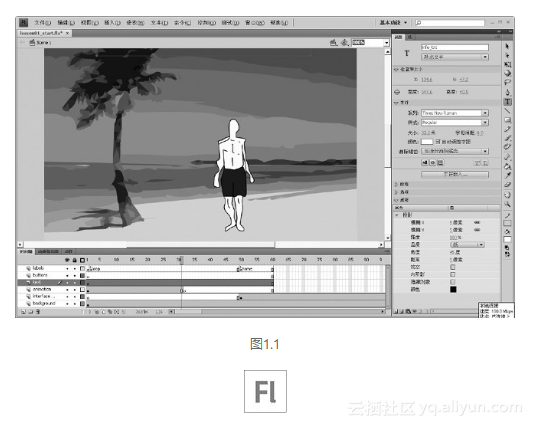Open the Times New Roman font family dropdown
The image size is (533, 427).
455,113
